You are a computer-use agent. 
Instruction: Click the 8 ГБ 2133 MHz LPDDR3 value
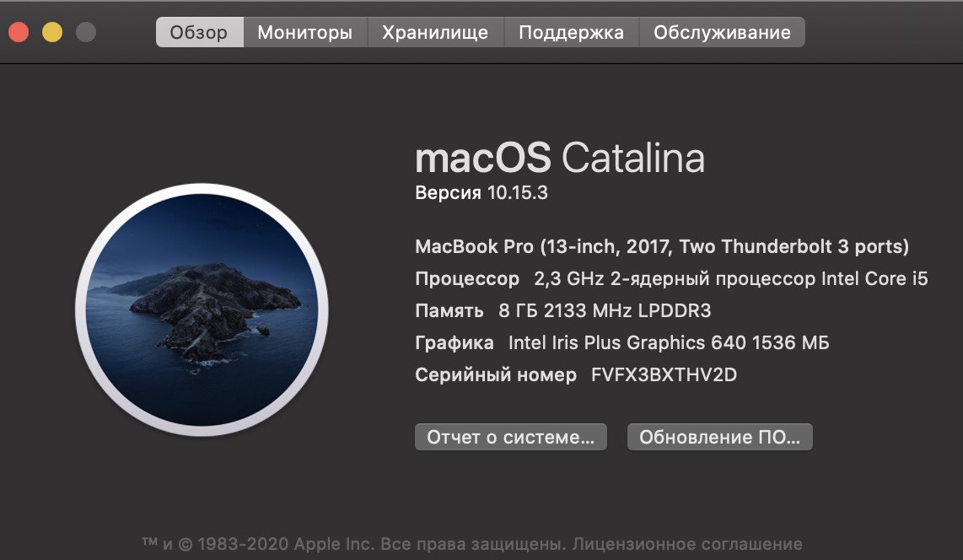pyautogui.click(x=605, y=310)
